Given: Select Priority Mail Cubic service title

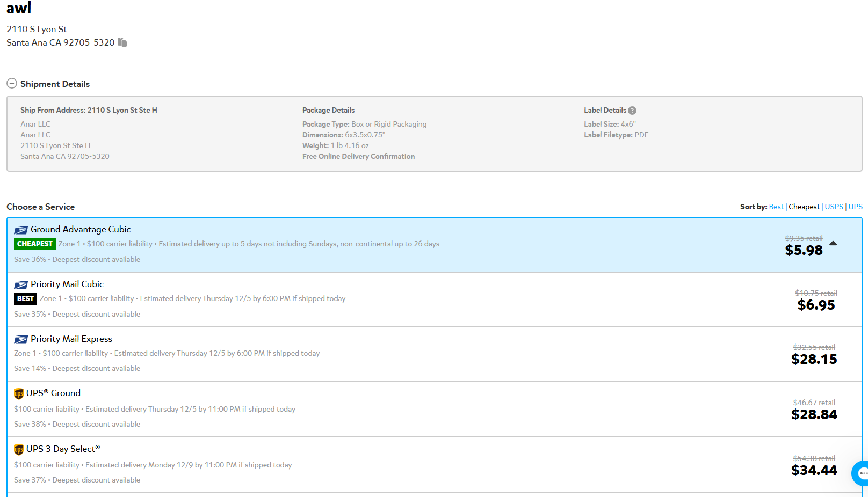Looking at the screenshot, I should [x=67, y=284].
